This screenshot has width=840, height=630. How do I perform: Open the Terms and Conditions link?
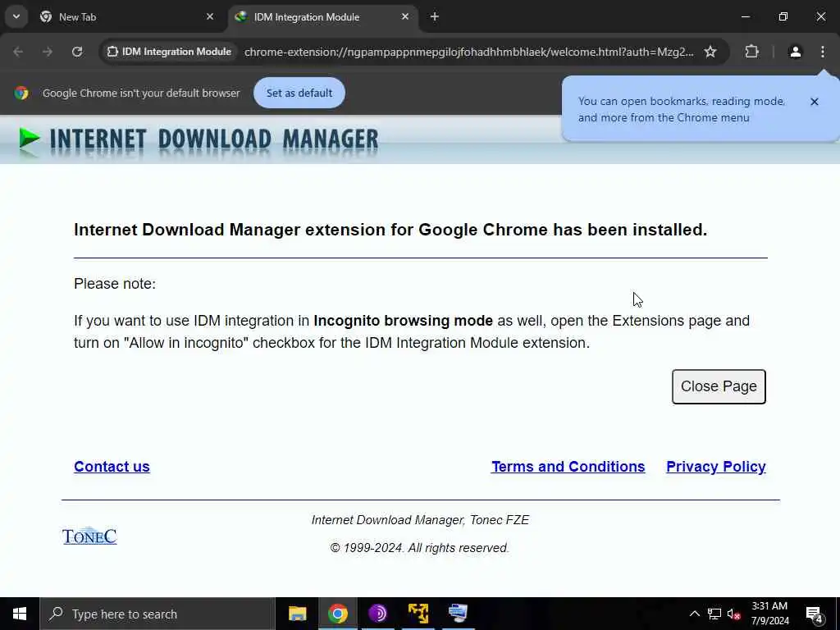(x=568, y=467)
